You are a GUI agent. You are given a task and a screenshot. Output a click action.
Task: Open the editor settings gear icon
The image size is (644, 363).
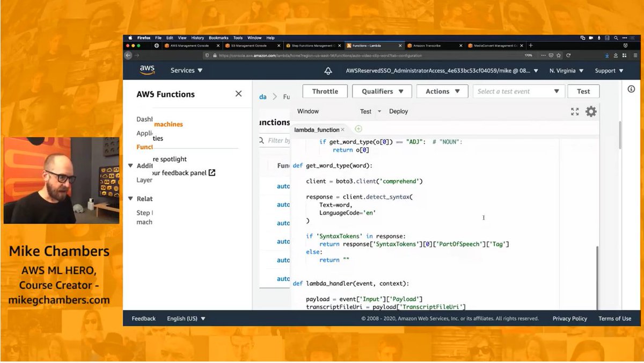pyautogui.click(x=591, y=111)
